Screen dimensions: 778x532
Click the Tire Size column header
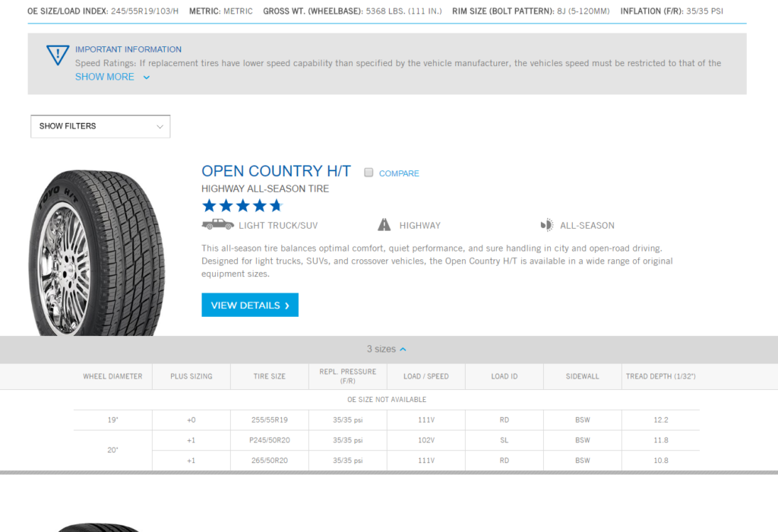(x=270, y=376)
